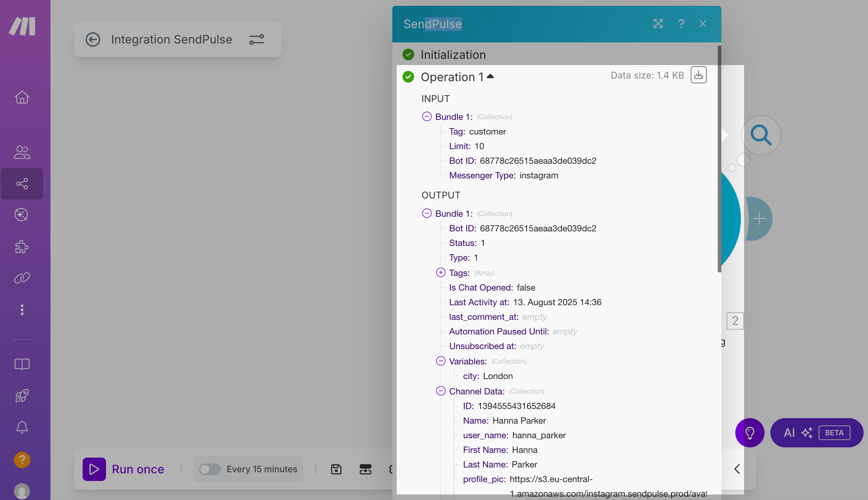This screenshot has height=500, width=868.
Task: Open notifications bell icon
Action: click(22, 427)
